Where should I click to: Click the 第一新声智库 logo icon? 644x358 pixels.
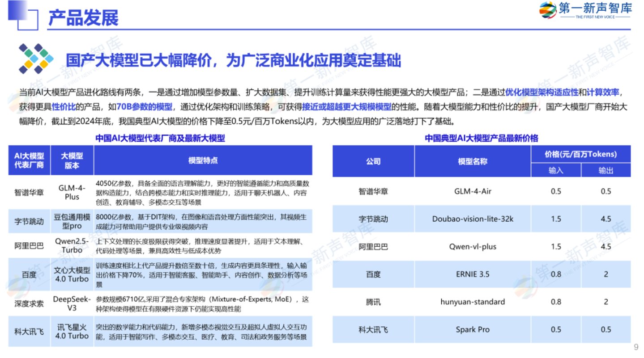(x=548, y=11)
